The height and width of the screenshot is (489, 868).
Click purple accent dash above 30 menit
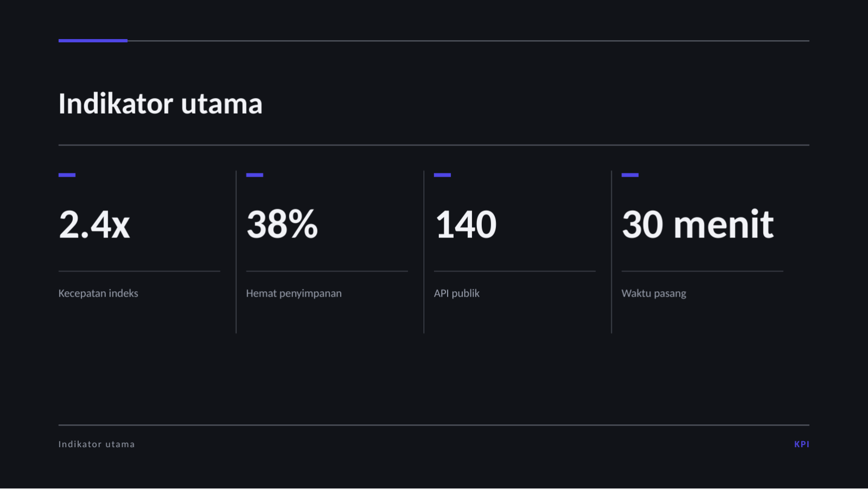pos(630,175)
